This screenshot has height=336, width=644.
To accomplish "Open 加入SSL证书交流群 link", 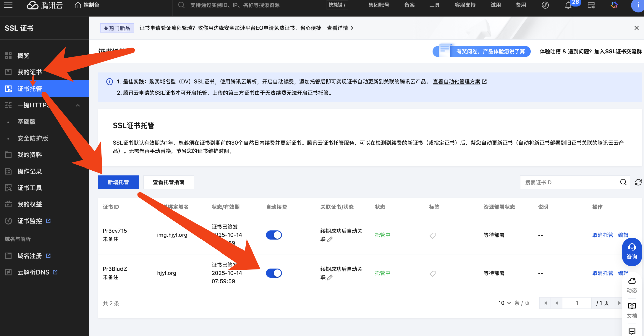I will point(618,51).
